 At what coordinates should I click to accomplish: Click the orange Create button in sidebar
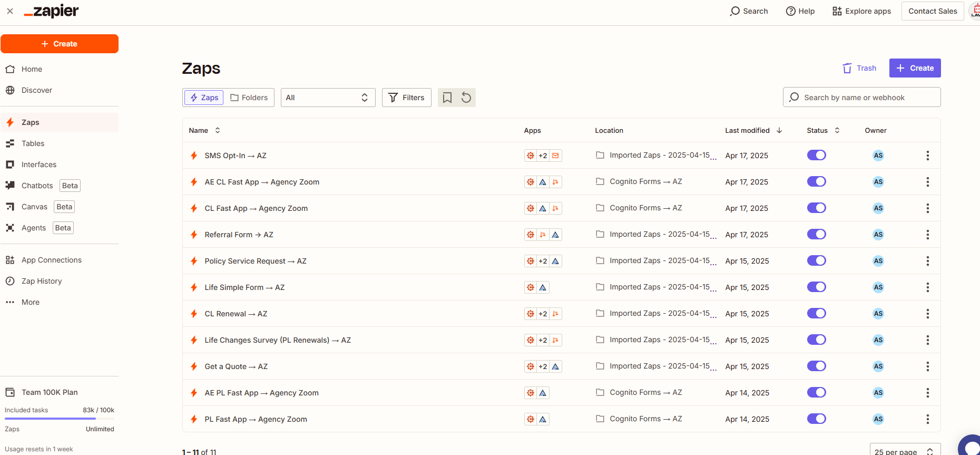[x=60, y=44]
